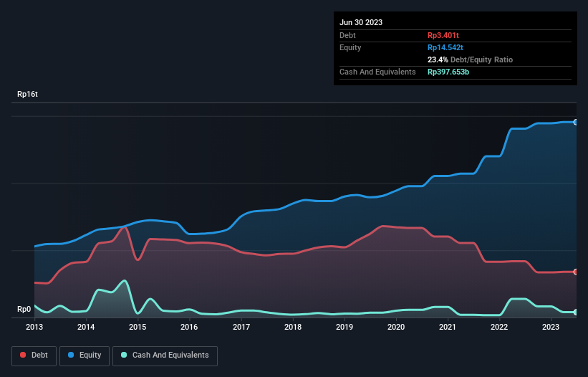Click the Equity row label in tooltip
This screenshot has height=377, width=588.
click(350, 47)
